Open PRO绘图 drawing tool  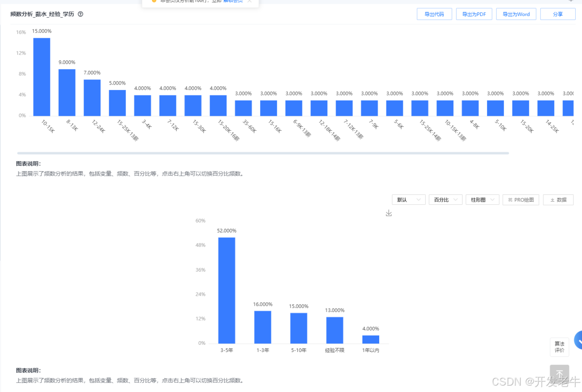point(521,200)
